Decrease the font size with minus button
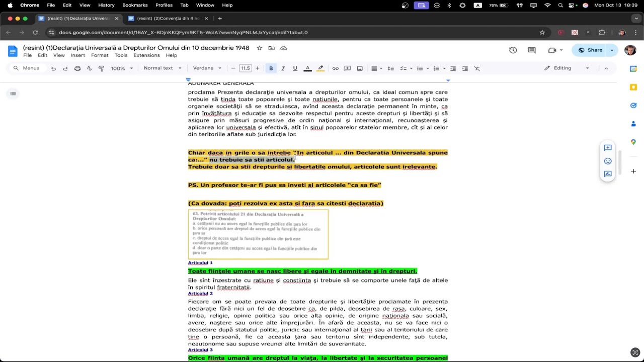Image resolution: width=644 pixels, height=362 pixels. (x=233, y=68)
